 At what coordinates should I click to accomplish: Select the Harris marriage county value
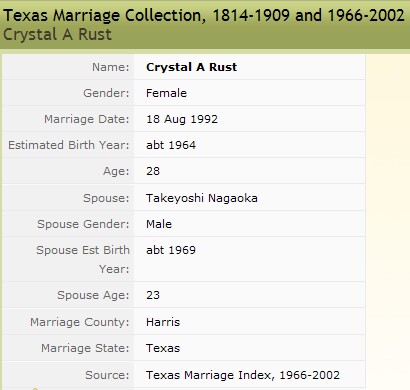point(163,322)
